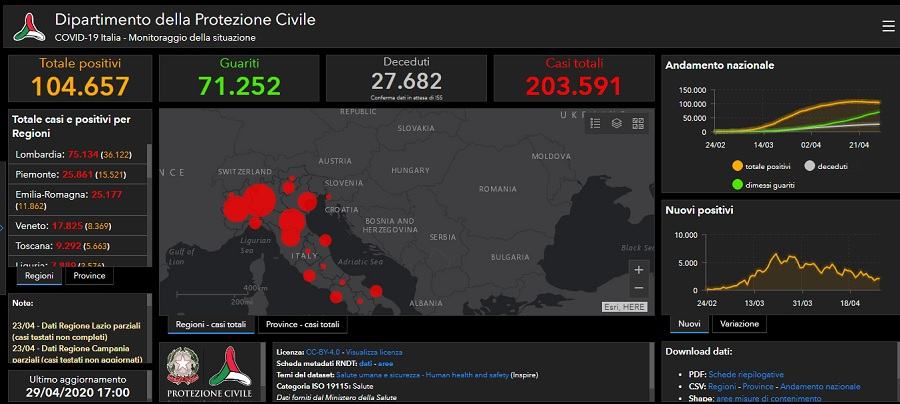
Task: Select the Regioni - casi totali map tab
Action: (211, 325)
